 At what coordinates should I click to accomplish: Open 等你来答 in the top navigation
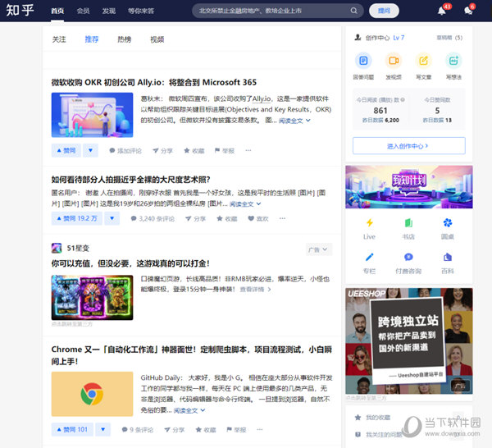pos(141,11)
